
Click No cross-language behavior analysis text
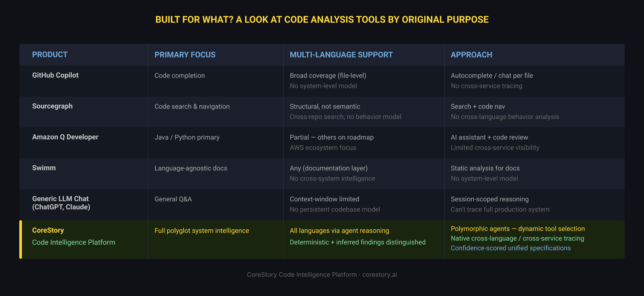(x=505, y=117)
